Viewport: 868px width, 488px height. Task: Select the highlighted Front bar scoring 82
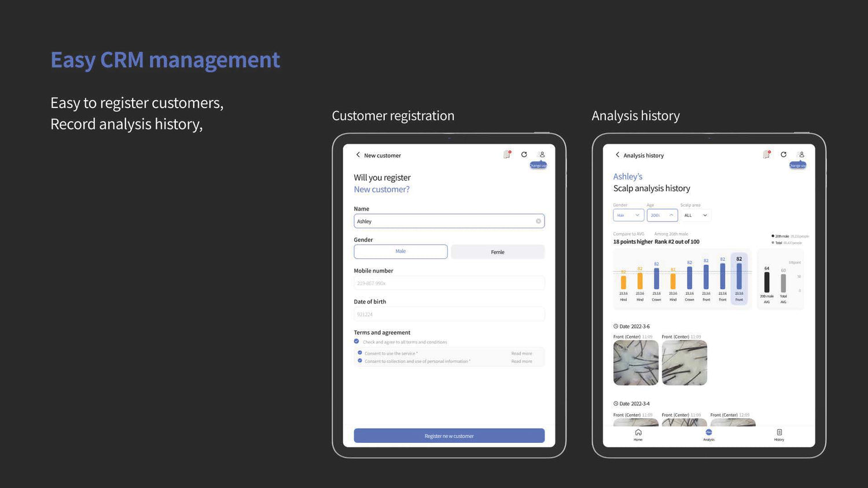(x=739, y=278)
